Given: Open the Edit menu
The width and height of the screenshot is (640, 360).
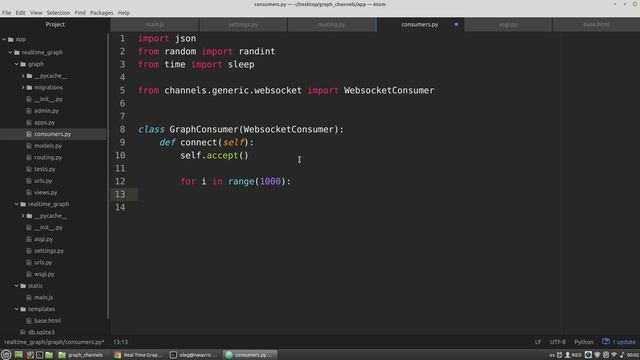Looking at the screenshot, I should click(20, 13).
